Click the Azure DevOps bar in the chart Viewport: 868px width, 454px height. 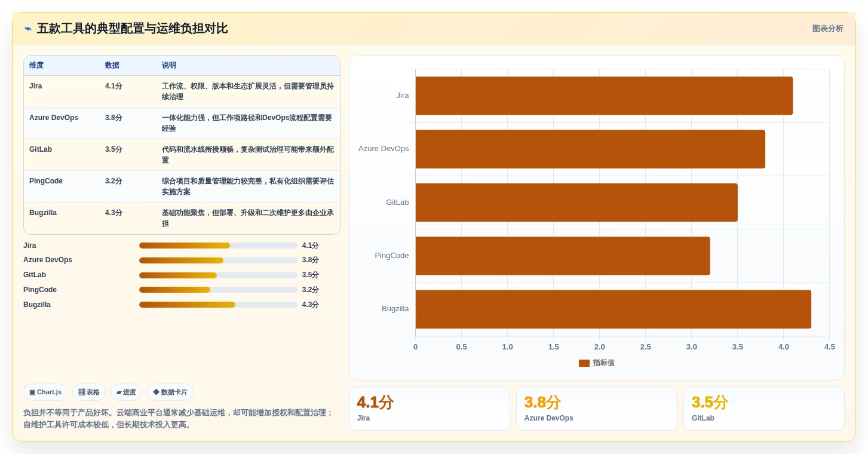click(x=590, y=149)
